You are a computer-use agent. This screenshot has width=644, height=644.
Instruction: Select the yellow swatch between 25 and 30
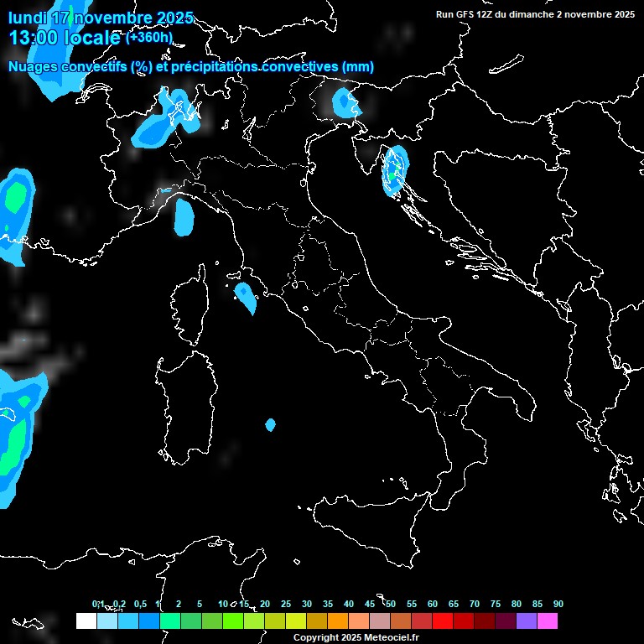pyautogui.click(x=296, y=621)
